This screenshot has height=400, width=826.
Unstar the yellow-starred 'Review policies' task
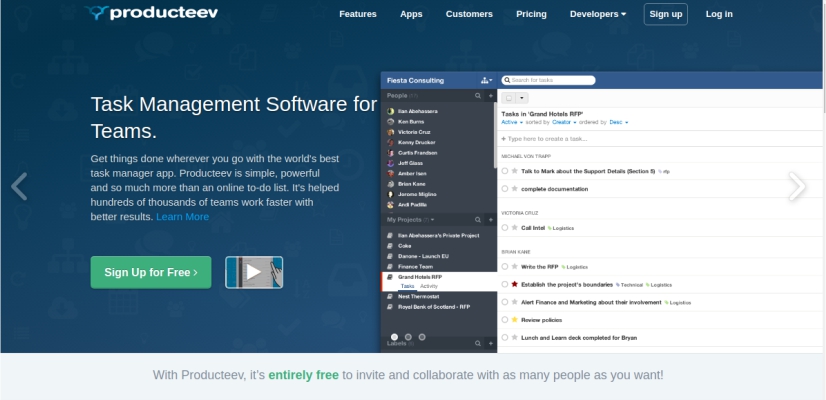coord(515,319)
